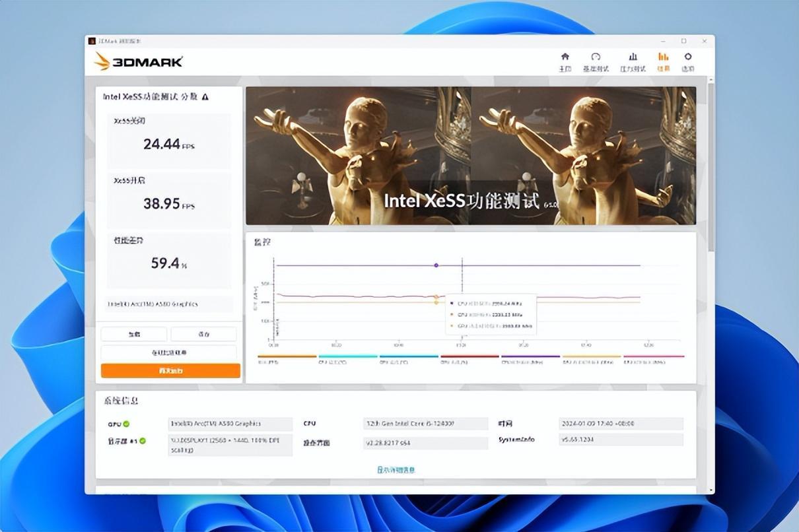Toggle the blue GPU temperature legend item
Viewport: 799px width, 532px height.
click(409, 360)
